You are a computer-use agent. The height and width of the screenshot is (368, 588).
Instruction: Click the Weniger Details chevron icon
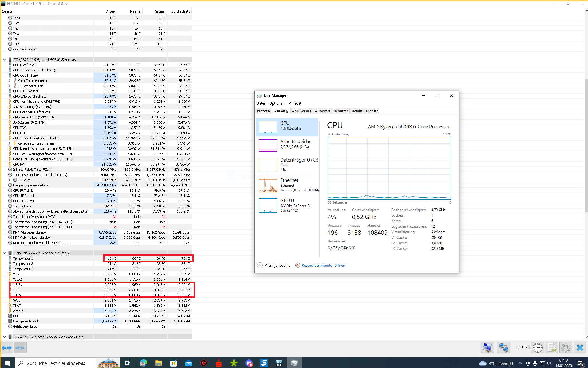click(260, 266)
